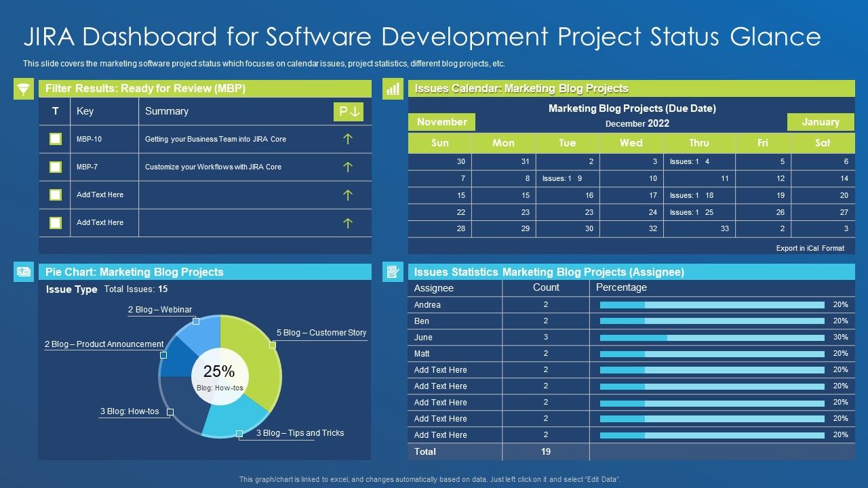
Task: Click the up arrow in the first Add Text Here row
Action: (347, 194)
